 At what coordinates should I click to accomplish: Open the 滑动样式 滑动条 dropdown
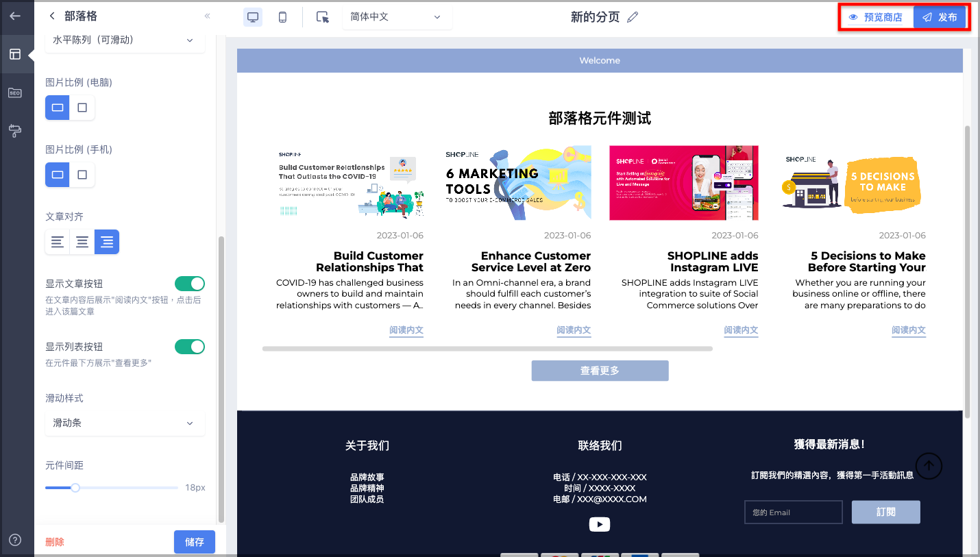coord(125,423)
